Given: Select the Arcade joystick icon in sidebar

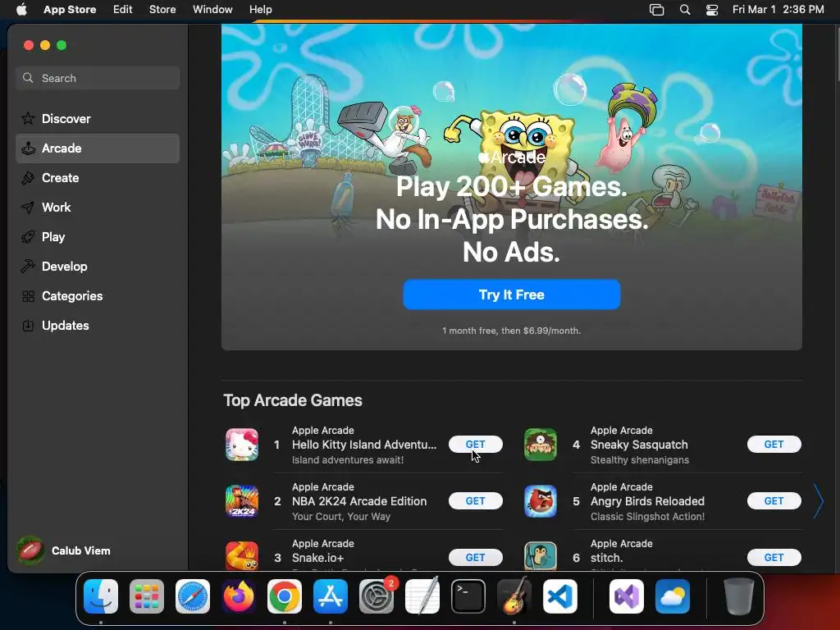Looking at the screenshot, I should click(x=28, y=148).
